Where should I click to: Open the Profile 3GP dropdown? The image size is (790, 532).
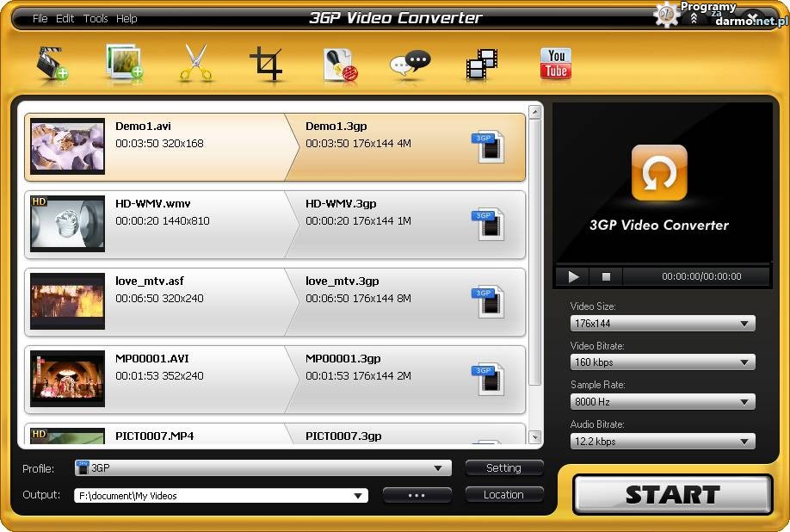pyautogui.click(x=262, y=468)
